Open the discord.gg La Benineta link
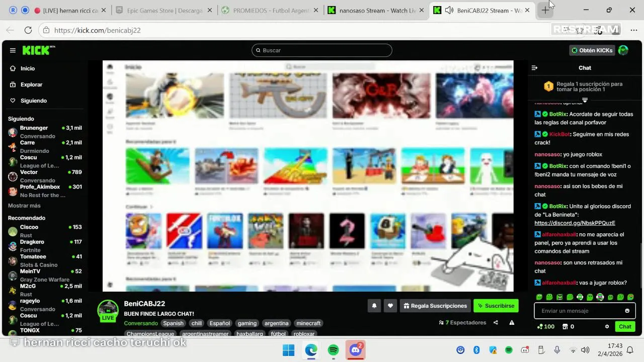644x362 pixels. [x=575, y=223]
